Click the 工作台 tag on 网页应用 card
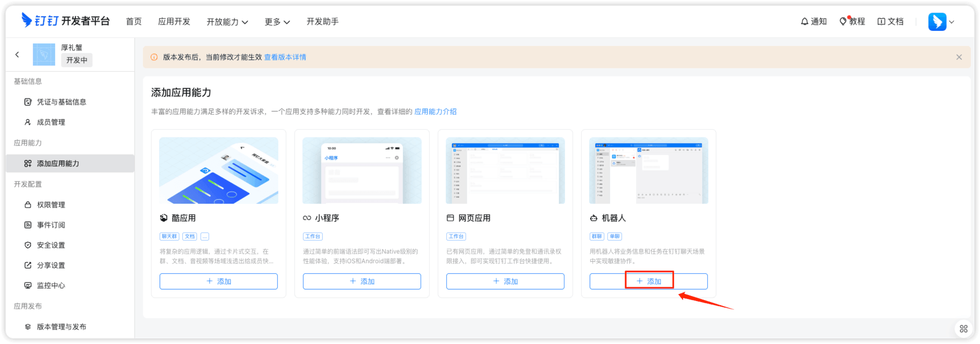980x344 pixels. point(456,236)
